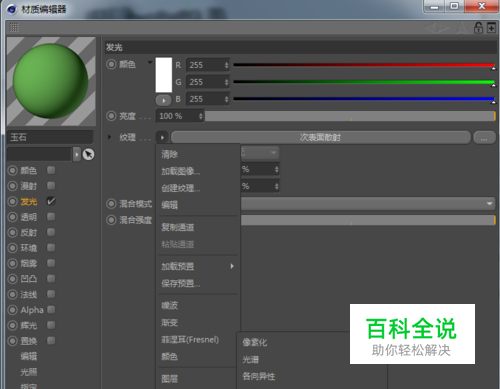Enable the 凹凸 channel checkbox
This screenshot has width=500, height=389.
[51, 279]
